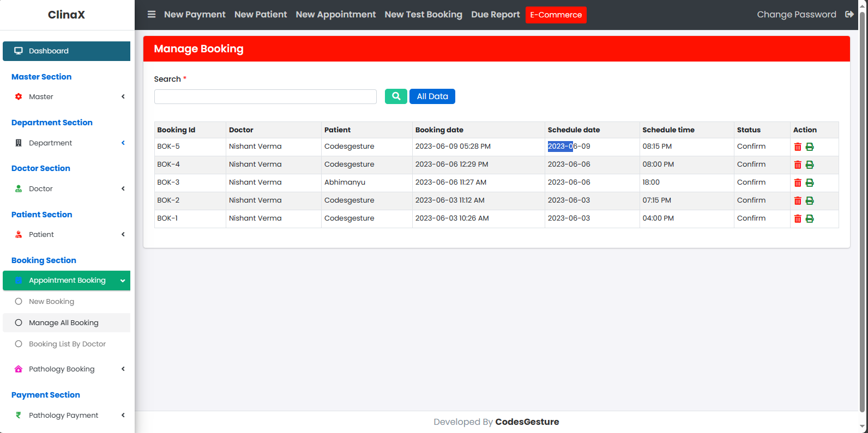Click the CodesGesture footer text

527,422
